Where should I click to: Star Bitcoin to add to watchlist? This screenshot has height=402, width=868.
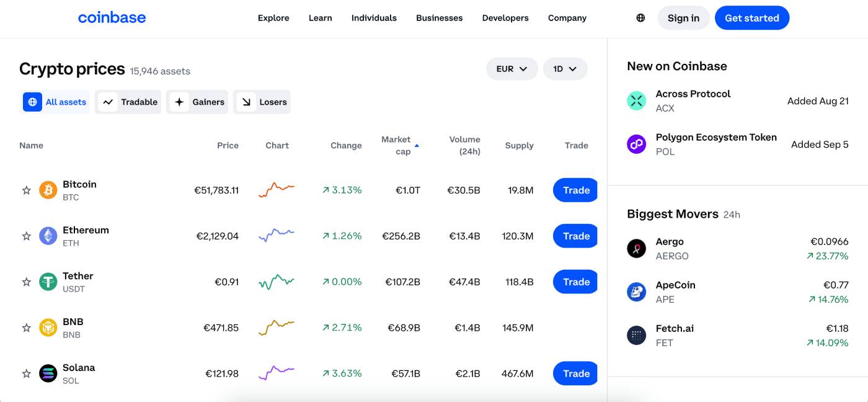27,190
